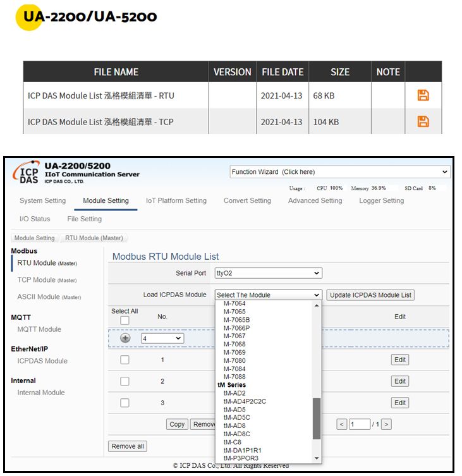Select M-7065 from the module list
Screen dimensions: 462x476
coord(234,312)
